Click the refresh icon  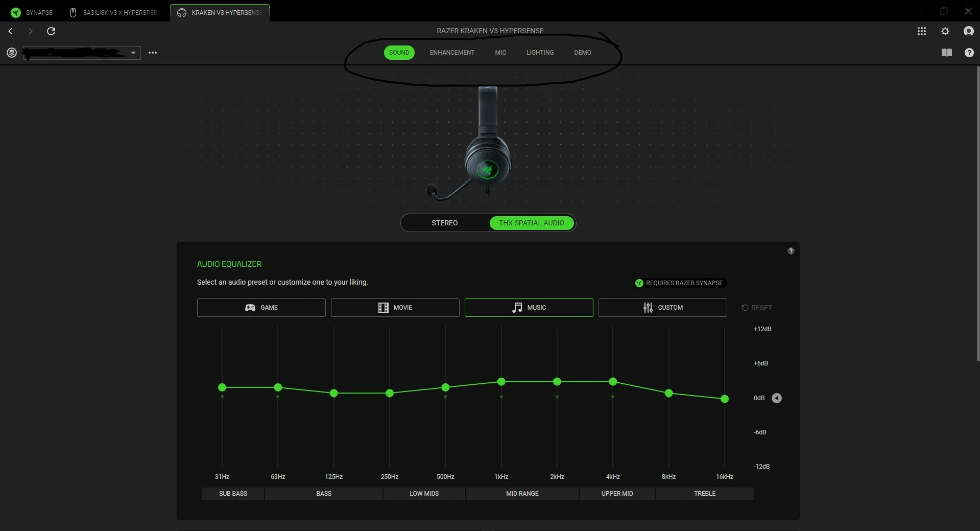coord(51,31)
